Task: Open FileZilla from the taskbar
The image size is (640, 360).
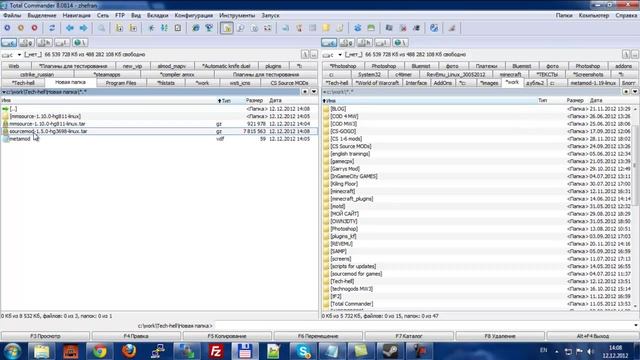Action: [x=216, y=351]
